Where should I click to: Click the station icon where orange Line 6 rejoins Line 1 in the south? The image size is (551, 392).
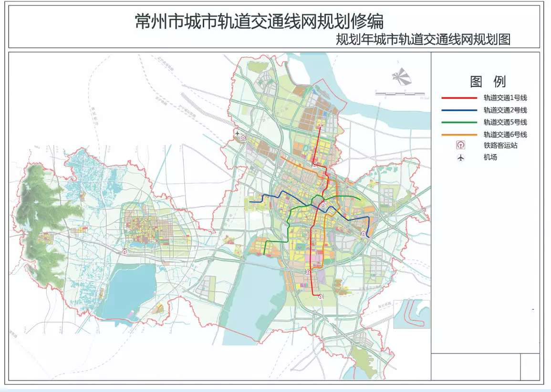tap(308, 271)
